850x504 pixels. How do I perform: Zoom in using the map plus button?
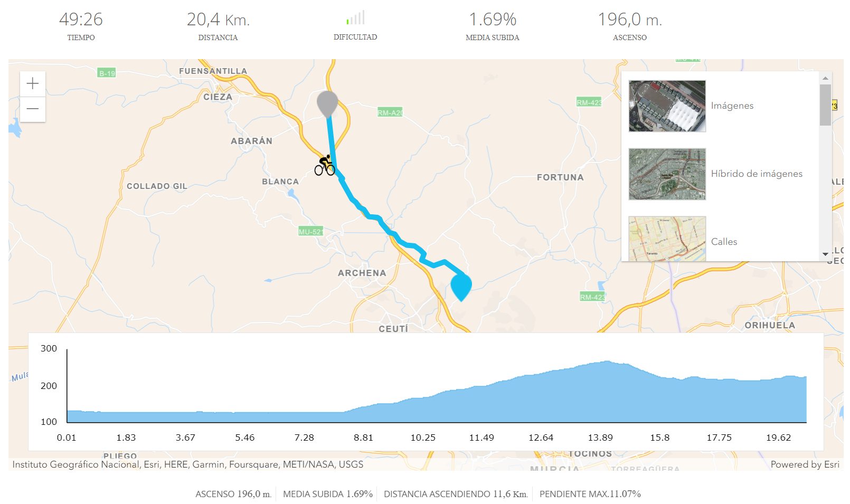point(32,83)
